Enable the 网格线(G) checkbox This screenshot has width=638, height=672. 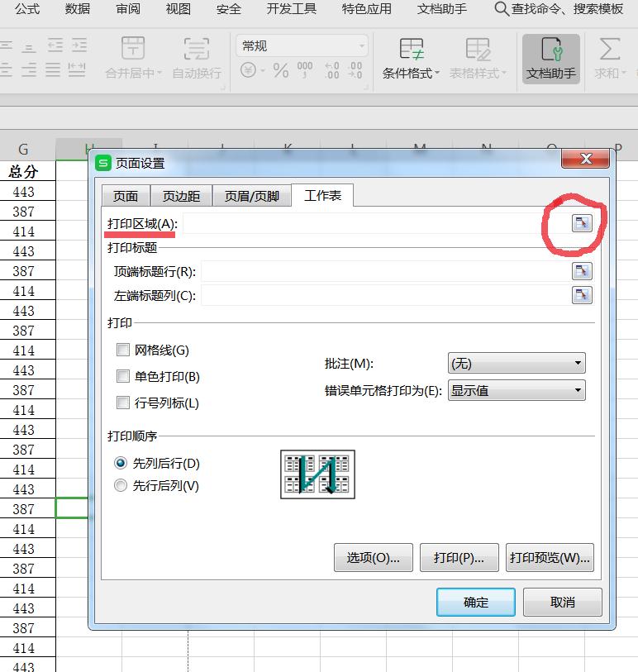click(x=123, y=350)
